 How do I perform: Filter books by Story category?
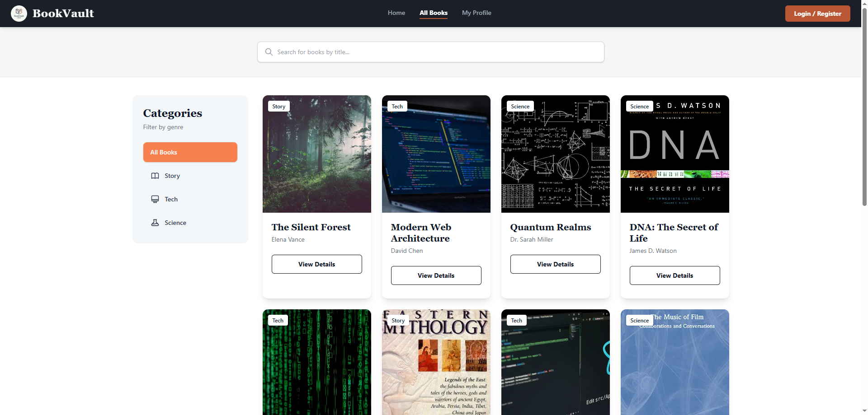[190, 176]
